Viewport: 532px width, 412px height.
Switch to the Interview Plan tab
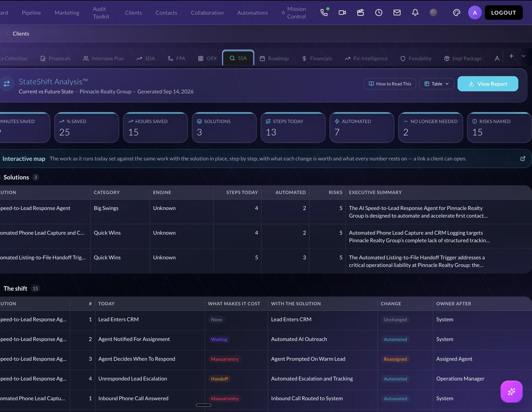point(104,58)
